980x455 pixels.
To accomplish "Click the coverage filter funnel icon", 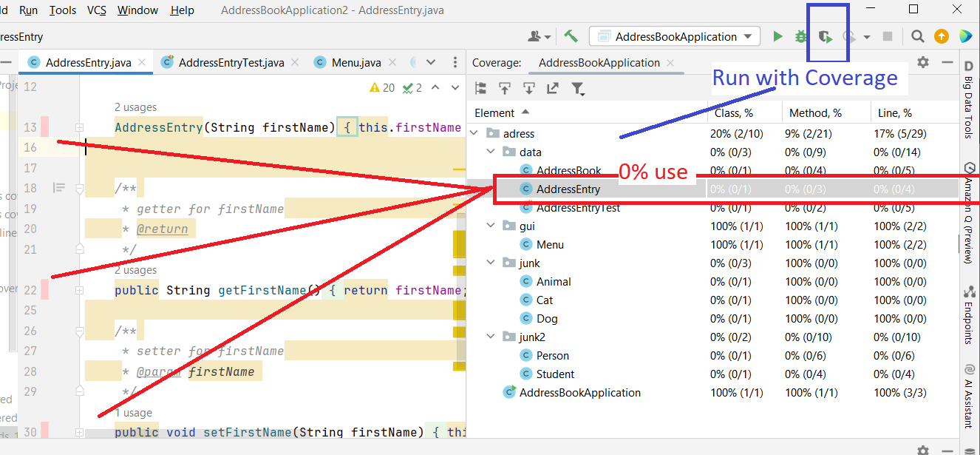I will coord(578,89).
